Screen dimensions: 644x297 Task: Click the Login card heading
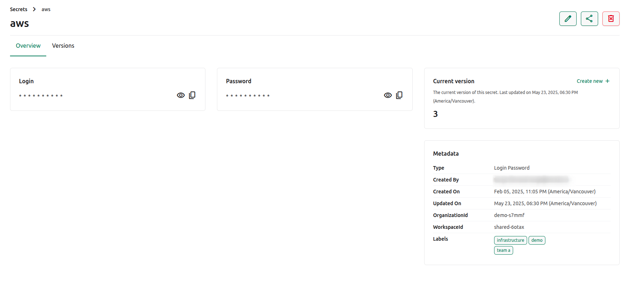pyautogui.click(x=26, y=81)
